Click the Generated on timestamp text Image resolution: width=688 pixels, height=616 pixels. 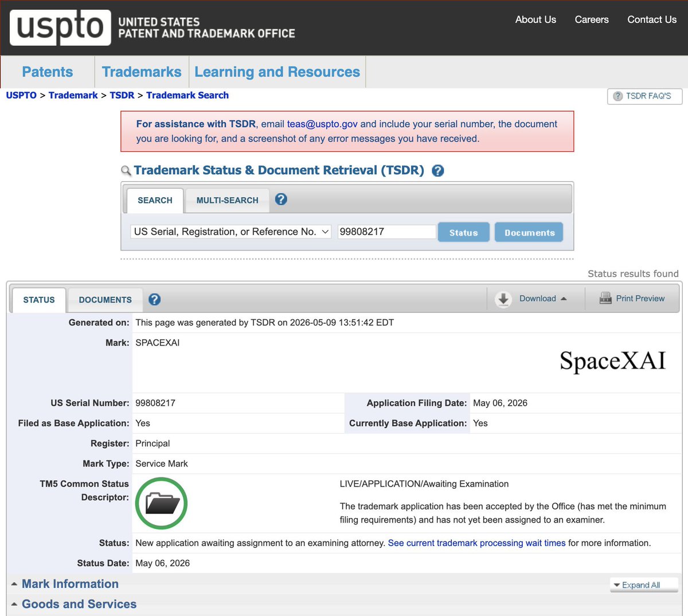[x=265, y=323]
